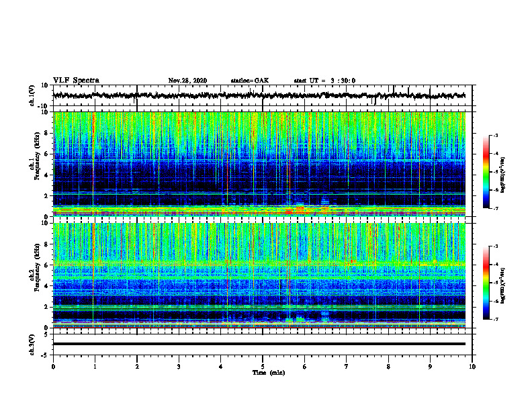The image size is (532, 411).
Task: Click the "2" kHz tick on ch.2 axis
Action: tap(47, 307)
